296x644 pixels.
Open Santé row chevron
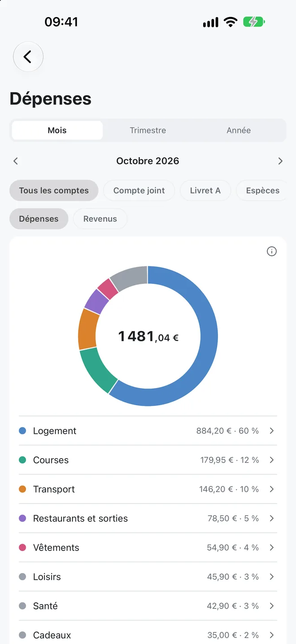point(272,606)
